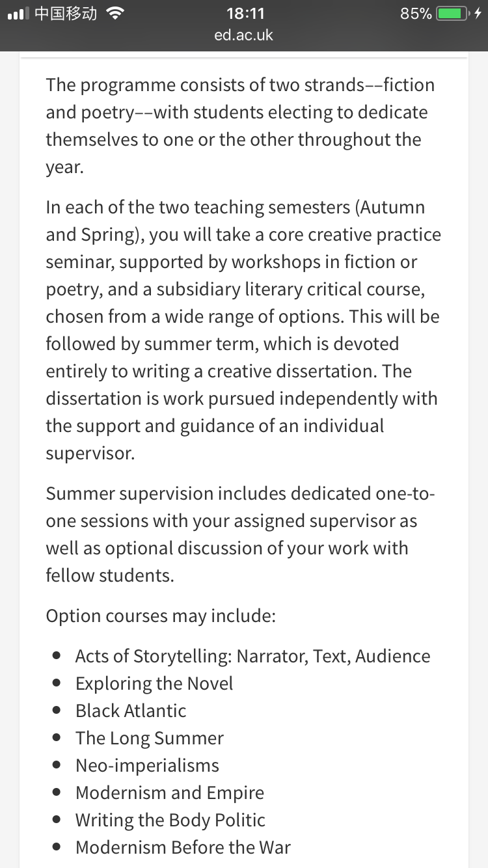Select the "Neo-imperialisms" list item

(147, 765)
